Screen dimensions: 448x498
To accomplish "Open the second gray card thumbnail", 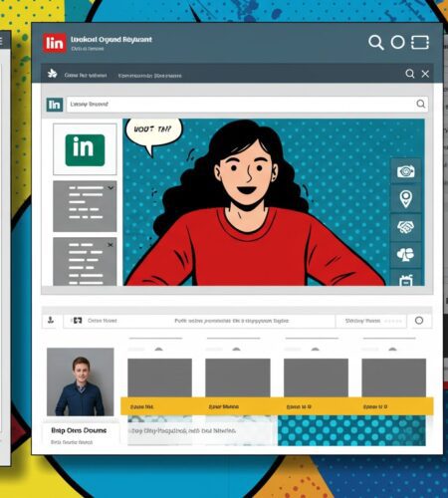I will (238, 377).
